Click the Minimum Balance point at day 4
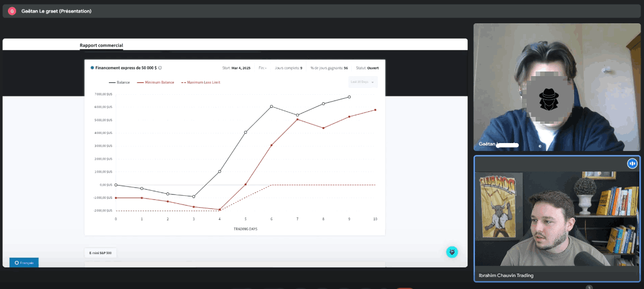644x289 pixels. point(220,210)
